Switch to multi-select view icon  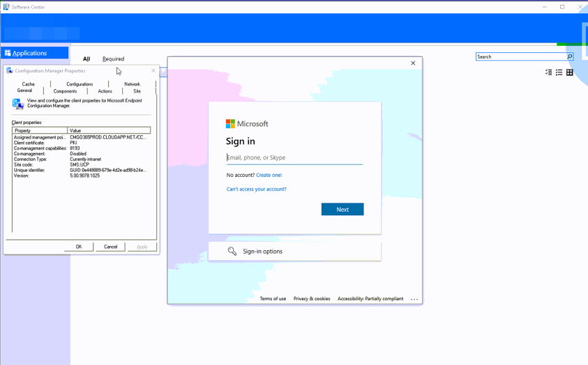[x=549, y=72]
